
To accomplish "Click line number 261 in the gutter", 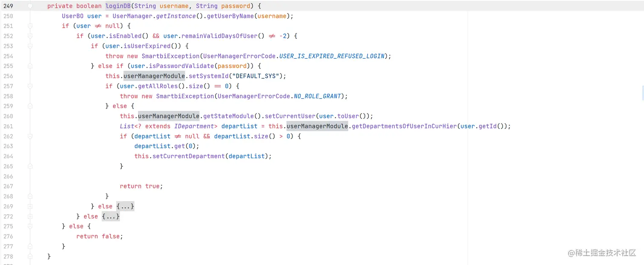I will pyautogui.click(x=8, y=126).
